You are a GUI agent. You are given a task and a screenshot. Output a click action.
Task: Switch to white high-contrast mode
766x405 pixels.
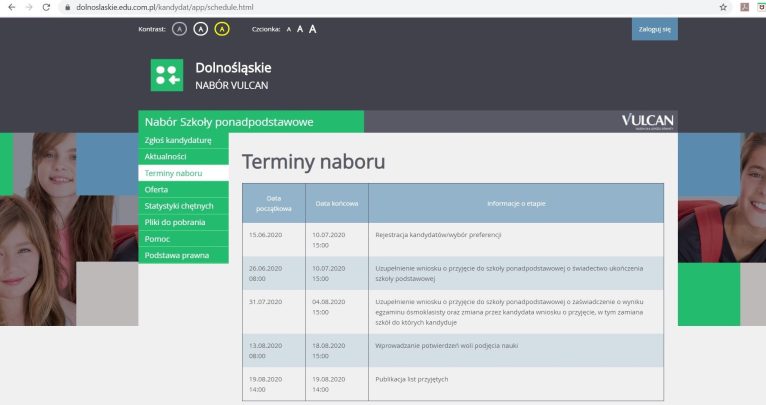point(200,29)
